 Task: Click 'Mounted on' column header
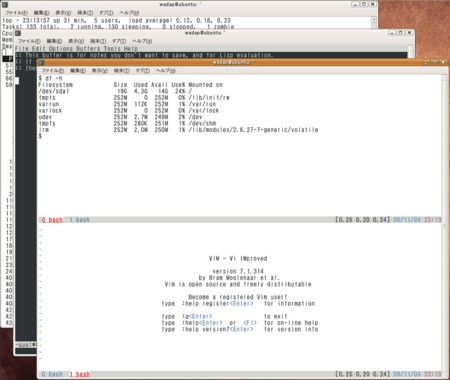coord(206,85)
